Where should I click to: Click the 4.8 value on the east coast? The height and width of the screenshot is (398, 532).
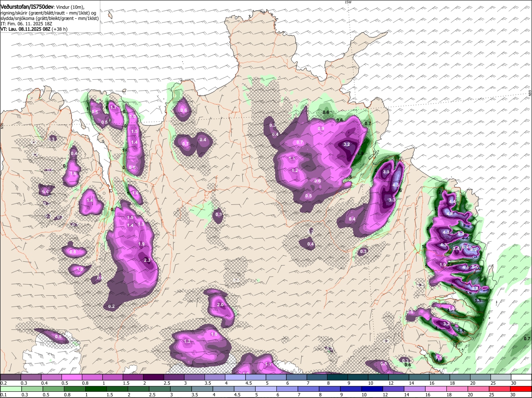point(449,214)
